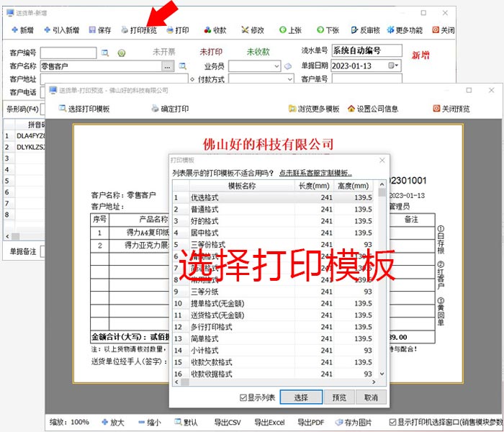
Task: Click 关闭预览 to close the preview
Action: pos(451,109)
